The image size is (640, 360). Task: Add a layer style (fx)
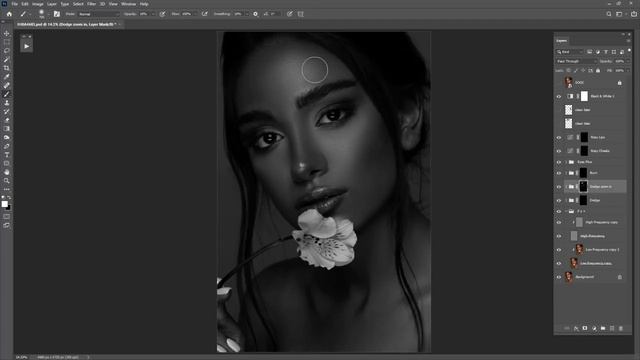[576, 328]
